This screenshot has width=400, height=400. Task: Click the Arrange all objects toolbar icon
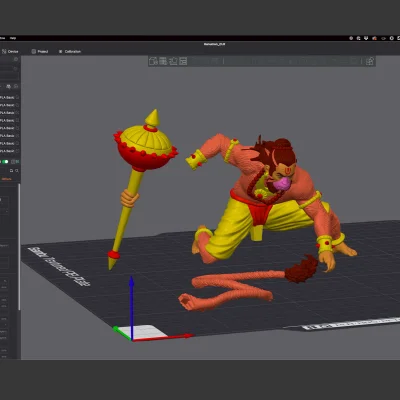tap(183, 61)
